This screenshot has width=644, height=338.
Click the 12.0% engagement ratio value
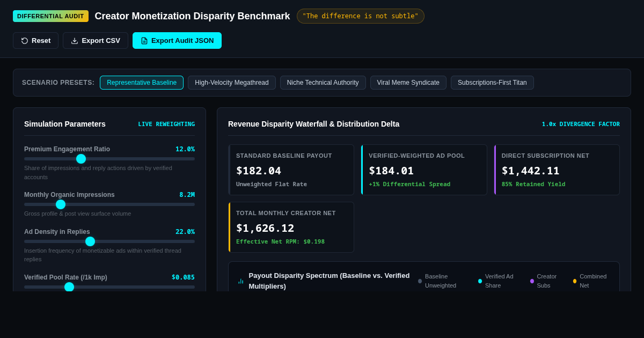(x=185, y=149)
